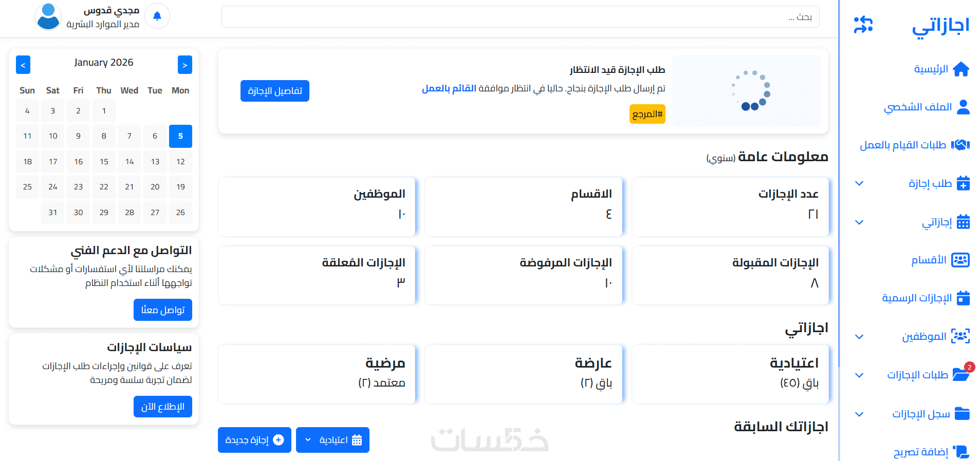
Task: Click the إجازة جديدة button
Action: (254, 440)
